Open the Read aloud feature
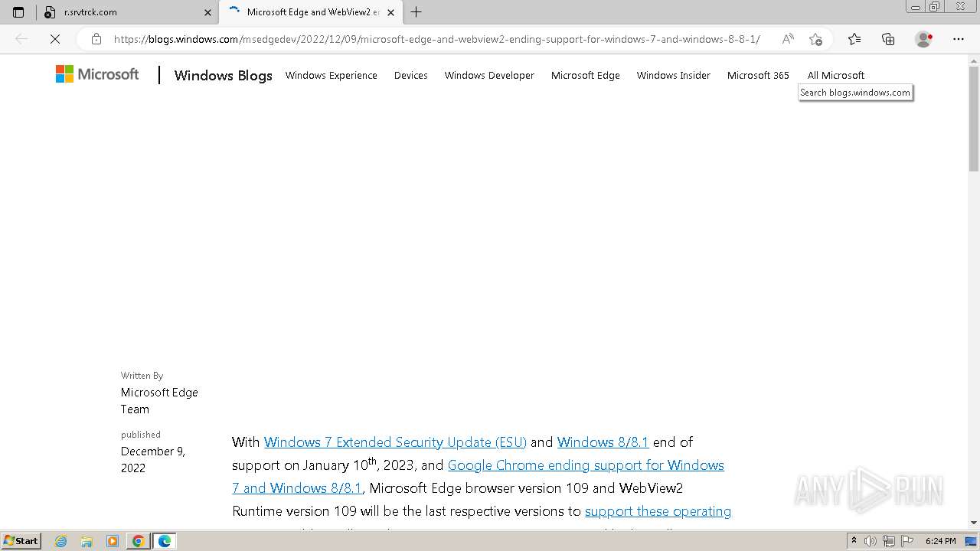This screenshot has height=551, width=980. [x=788, y=39]
